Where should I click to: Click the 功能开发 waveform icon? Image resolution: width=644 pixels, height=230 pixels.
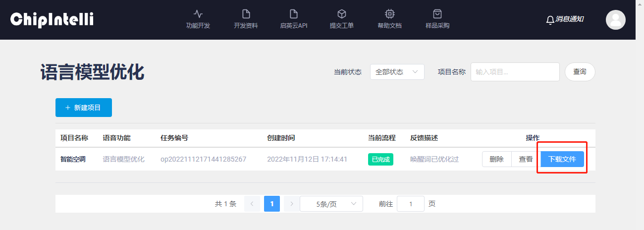tap(198, 14)
